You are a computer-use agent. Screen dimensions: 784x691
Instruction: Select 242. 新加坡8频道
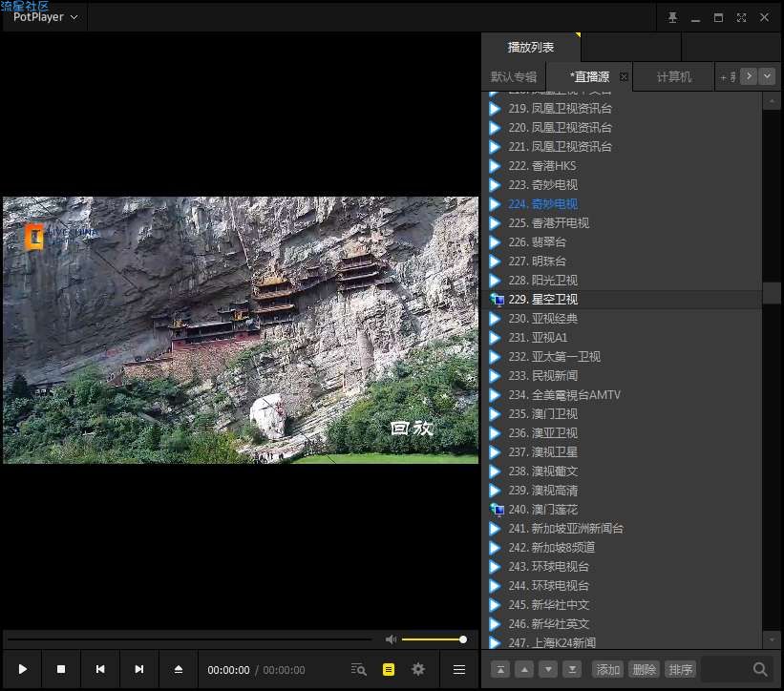point(622,548)
